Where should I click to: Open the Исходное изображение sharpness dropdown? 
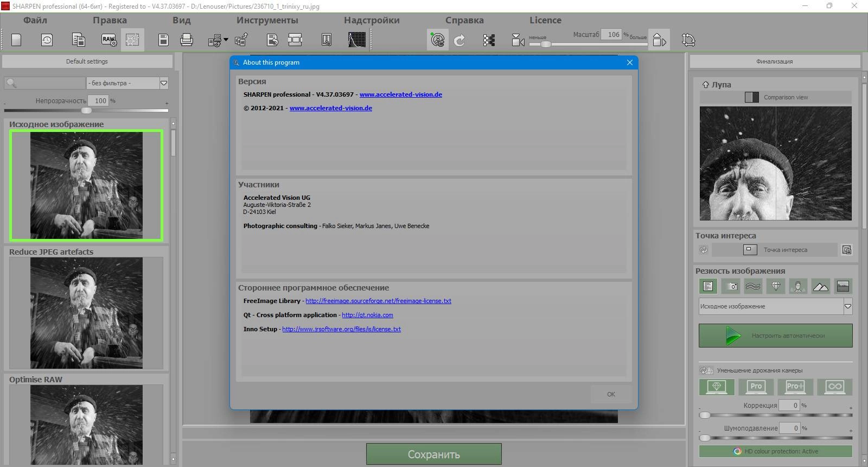775,306
